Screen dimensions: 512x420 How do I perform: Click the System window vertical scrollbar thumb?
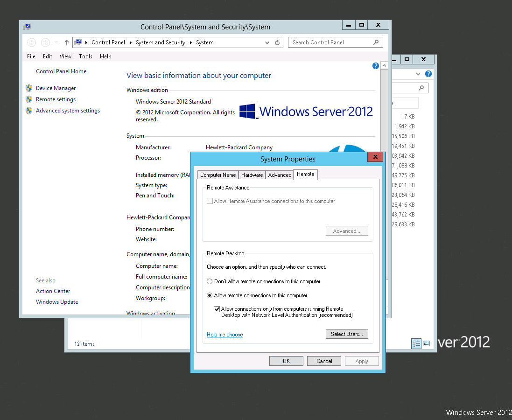pyautogui.click(x=384, y=175)
